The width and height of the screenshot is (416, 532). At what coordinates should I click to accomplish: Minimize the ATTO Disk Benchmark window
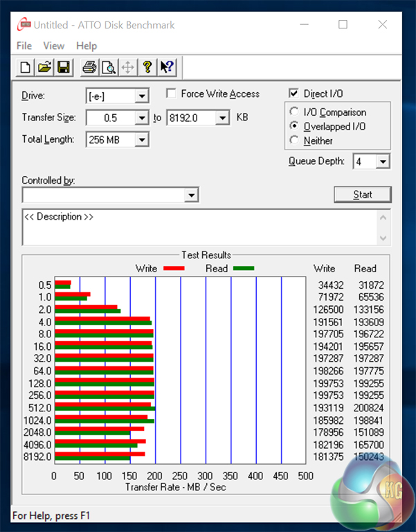click(x=304, y=24)
